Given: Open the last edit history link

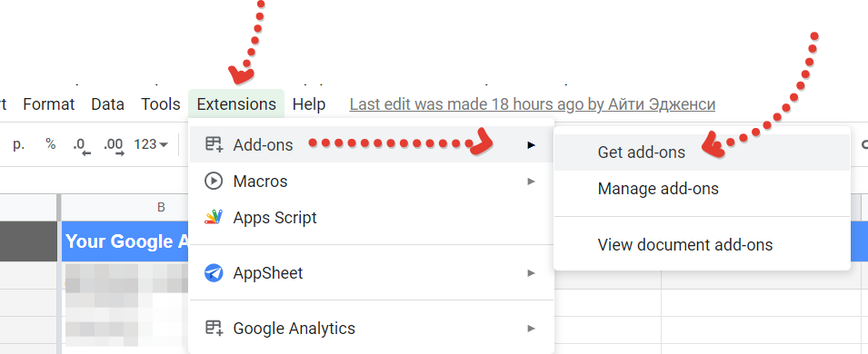Looking at the screenshot, I should [x=533, y=104].
